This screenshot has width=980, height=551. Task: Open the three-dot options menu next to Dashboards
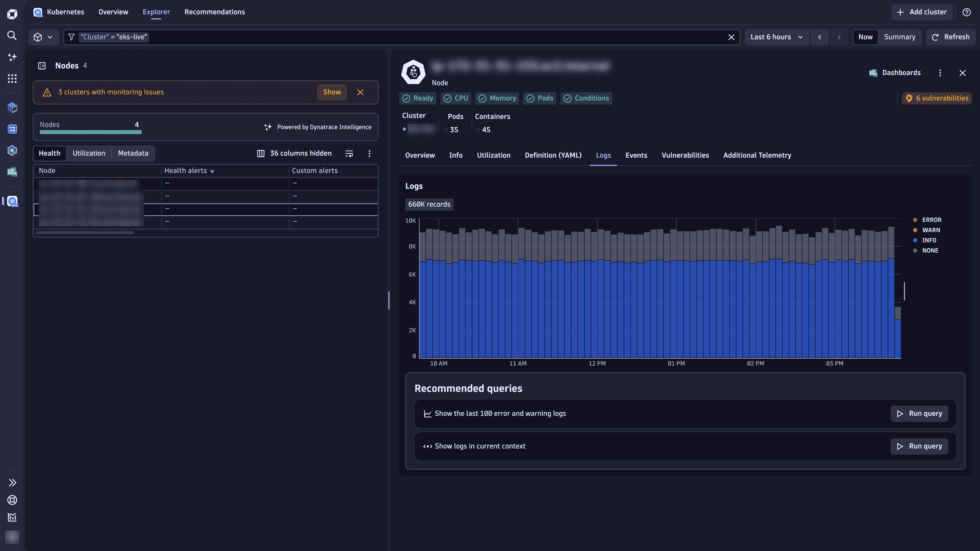click(x=940, y=73)
